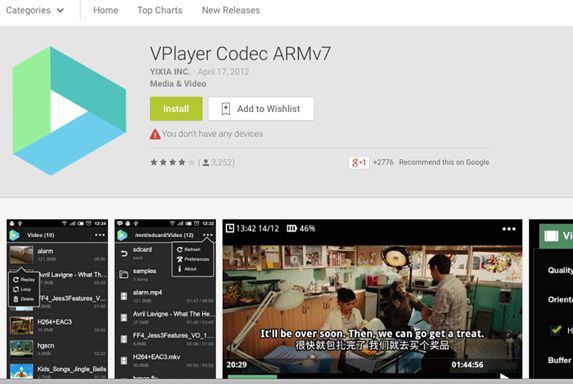Click the green checkbox in settings screenshot
573x384 pixels.
(556, 330)
